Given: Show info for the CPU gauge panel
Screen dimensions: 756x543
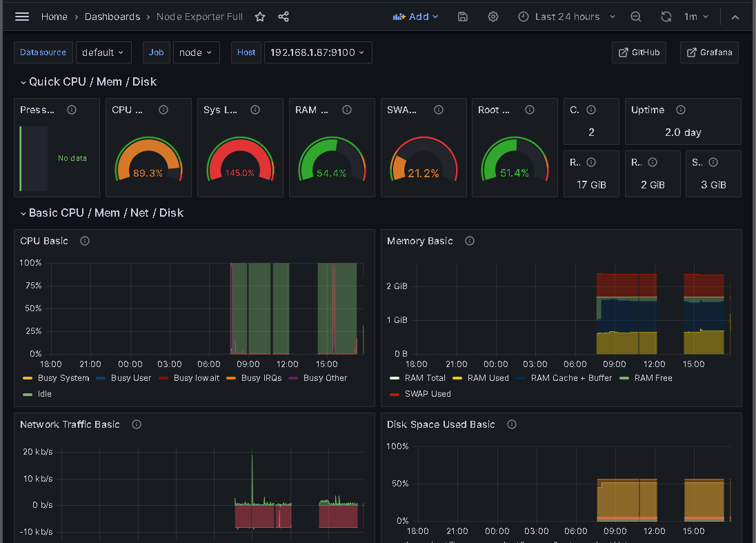Looking at the screenshot, I should [163, 110].
